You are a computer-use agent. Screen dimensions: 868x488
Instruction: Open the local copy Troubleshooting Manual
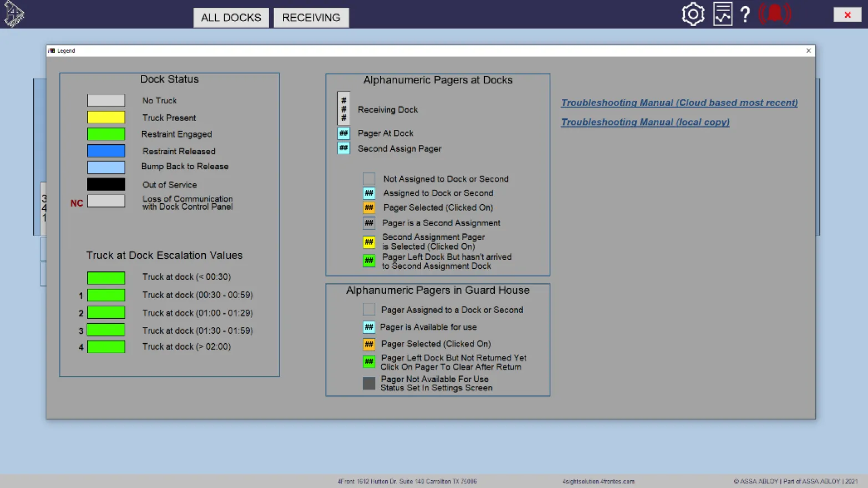(645, 122)
